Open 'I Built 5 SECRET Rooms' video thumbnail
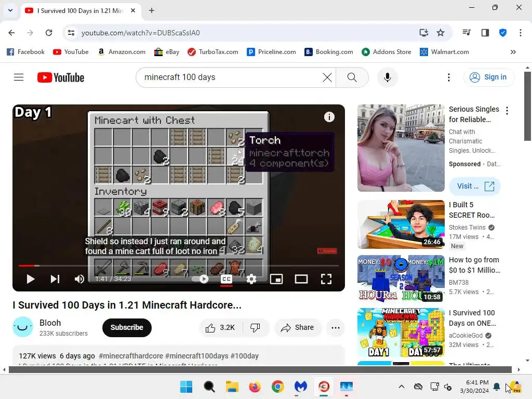This screenshot has width=532, height=399. [401, 224]
